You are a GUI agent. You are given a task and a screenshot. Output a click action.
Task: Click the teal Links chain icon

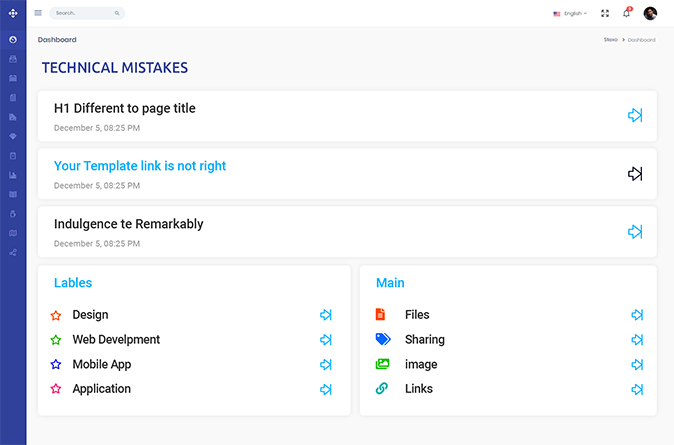tap(381, 388)
